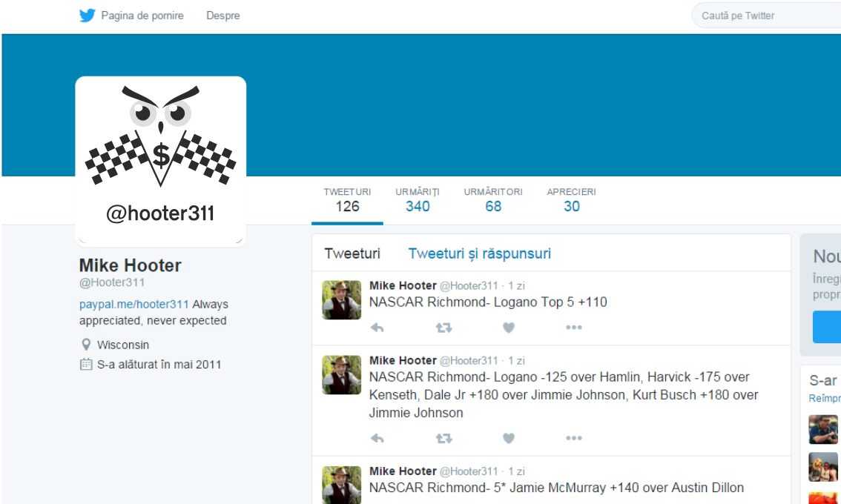Open the Urmăriți 340 list
The image size is (841, 504).
418,200
